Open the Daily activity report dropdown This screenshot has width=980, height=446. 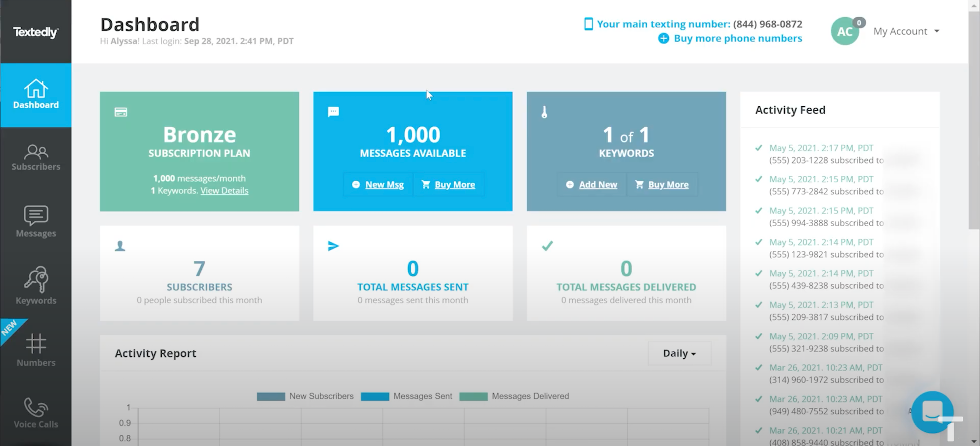679,353
